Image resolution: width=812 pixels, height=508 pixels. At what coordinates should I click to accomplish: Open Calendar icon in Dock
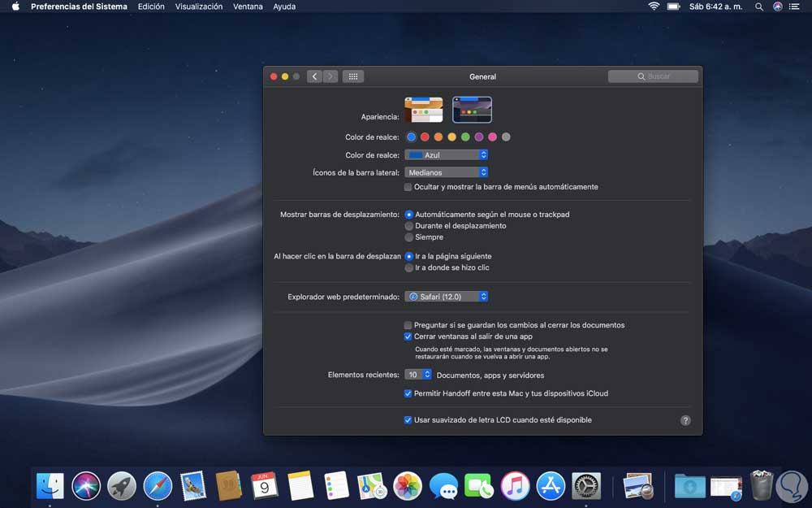click(265, 486)
